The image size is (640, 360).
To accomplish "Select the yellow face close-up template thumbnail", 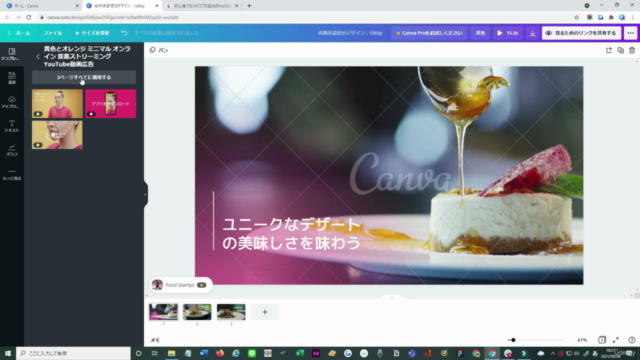I will pos(57,135).
